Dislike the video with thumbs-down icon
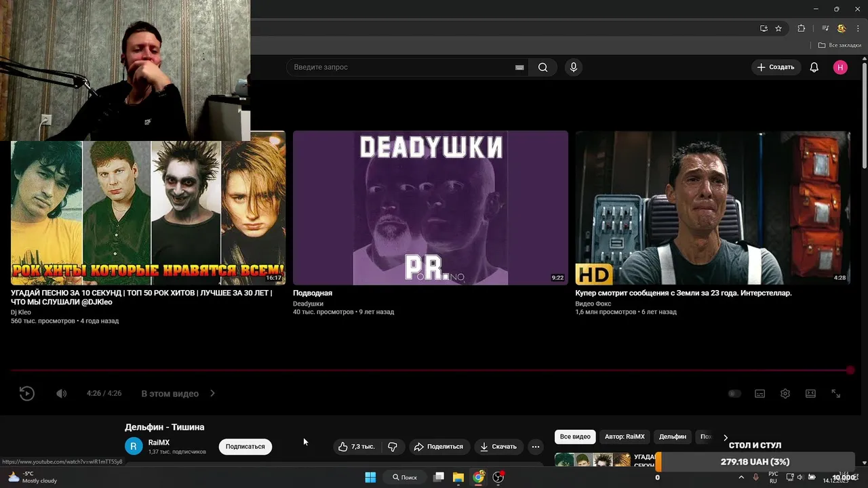This screenshot has width=868, height=488. 393,447
